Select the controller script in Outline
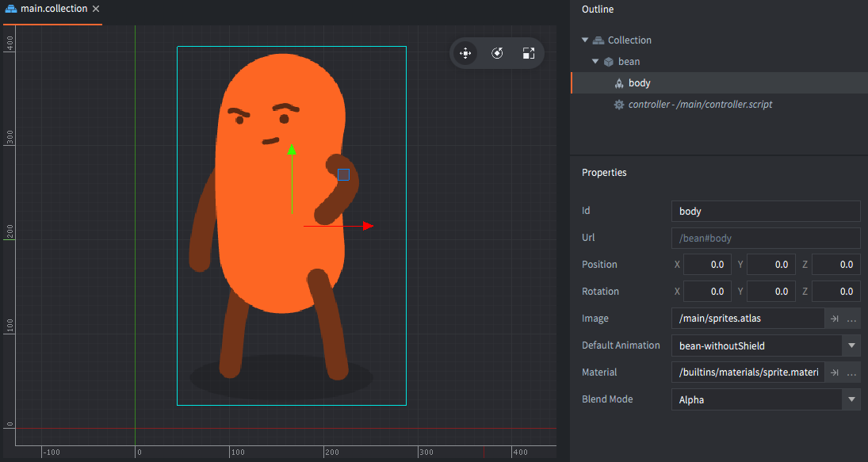Image resolution: width=868 pixels, height=462 pixels. click(699, 105)
